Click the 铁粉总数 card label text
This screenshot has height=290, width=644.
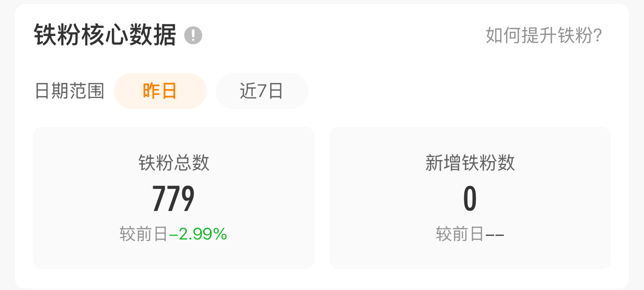coord(173,162)
